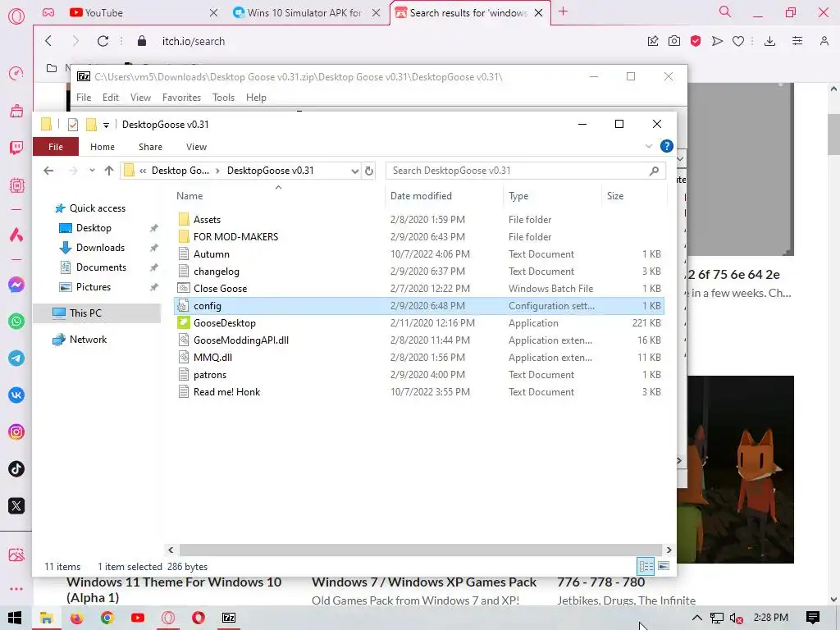The height and width of the screenshot is (630, 840).
Task: Open the 7-Zip Favorites menu
Action: click(181, 98)
